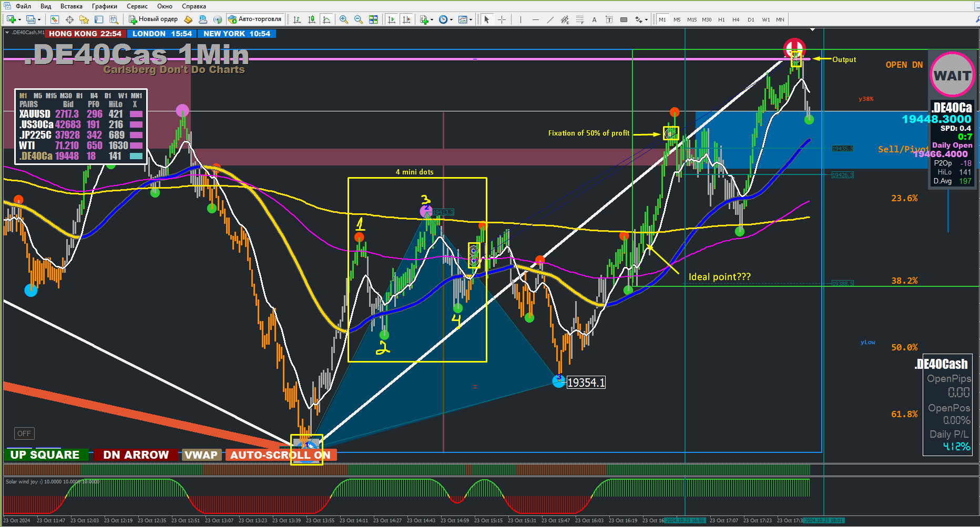The image size is (980, 527).
Task: Select the rectangle shape tool icon
Action: click(624, 19)
